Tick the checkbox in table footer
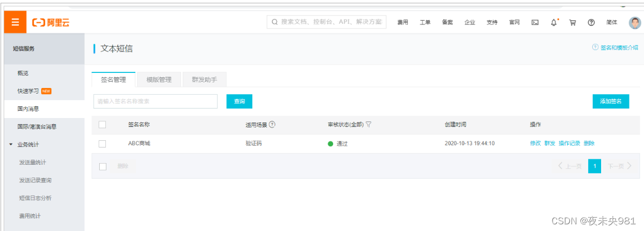Image resolution: width=644 pixels, height=231 pixels. pyautogui.click(x=103, y=166)
